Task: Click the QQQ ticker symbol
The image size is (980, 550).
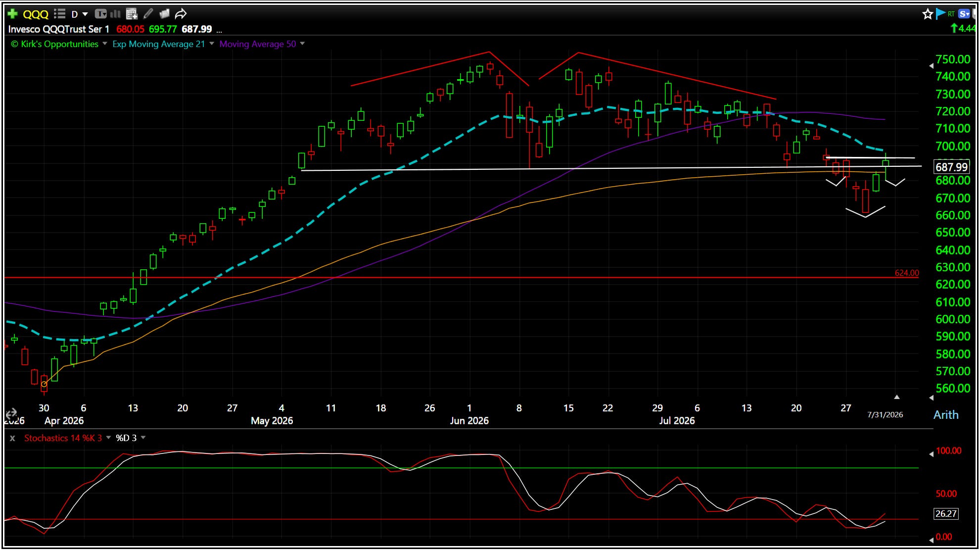Action: coord(36,14)
